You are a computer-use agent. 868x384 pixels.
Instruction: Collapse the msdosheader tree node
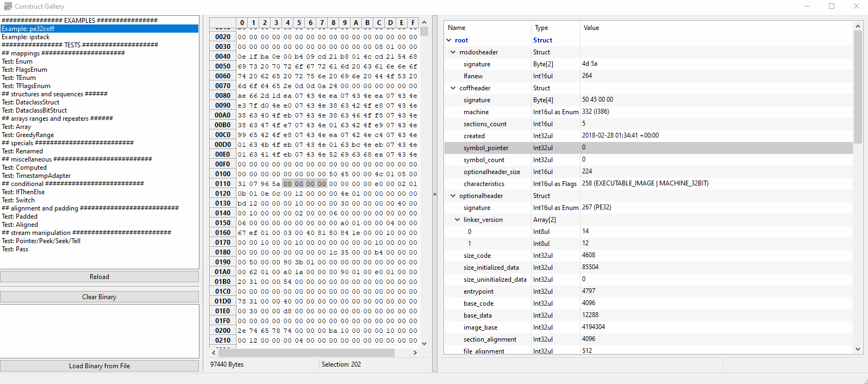453,52
